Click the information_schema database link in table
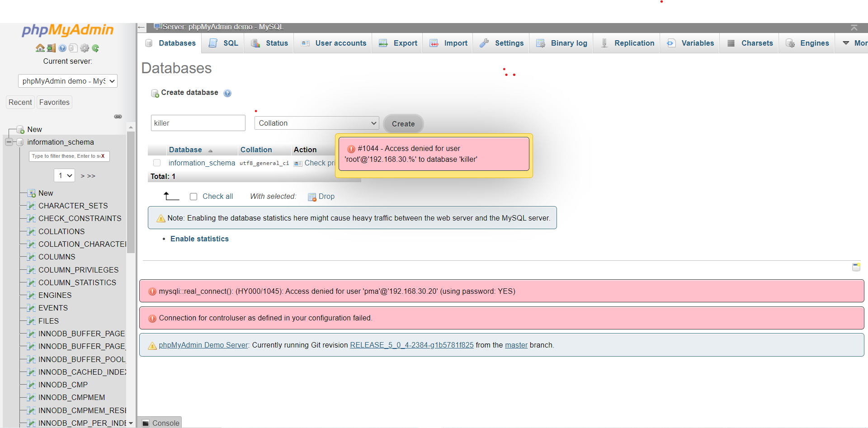This screenshot has width=868, height=428. click(202, 163)
